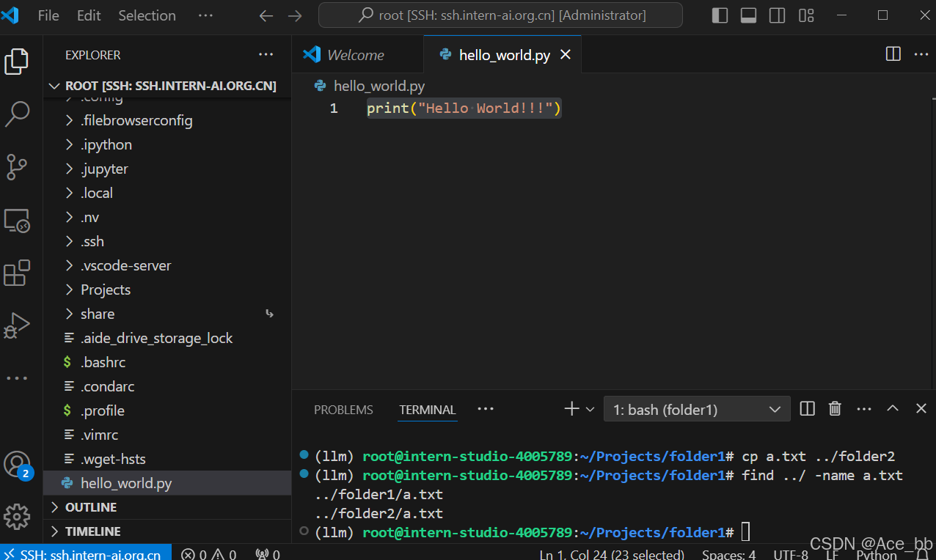
Task: Expand the .jupyter folder
Action: pyautogui.click(x=167, y=169)
